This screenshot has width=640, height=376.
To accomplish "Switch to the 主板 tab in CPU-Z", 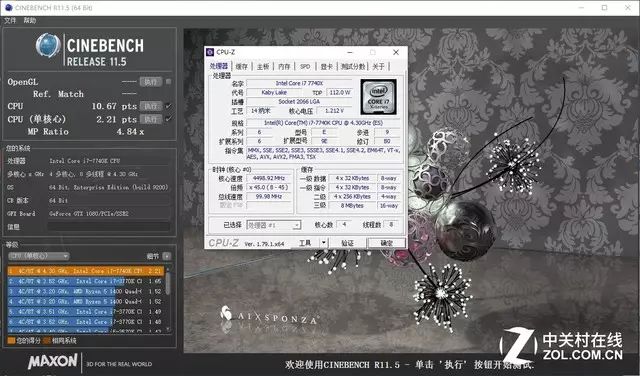I will point(263,67).
